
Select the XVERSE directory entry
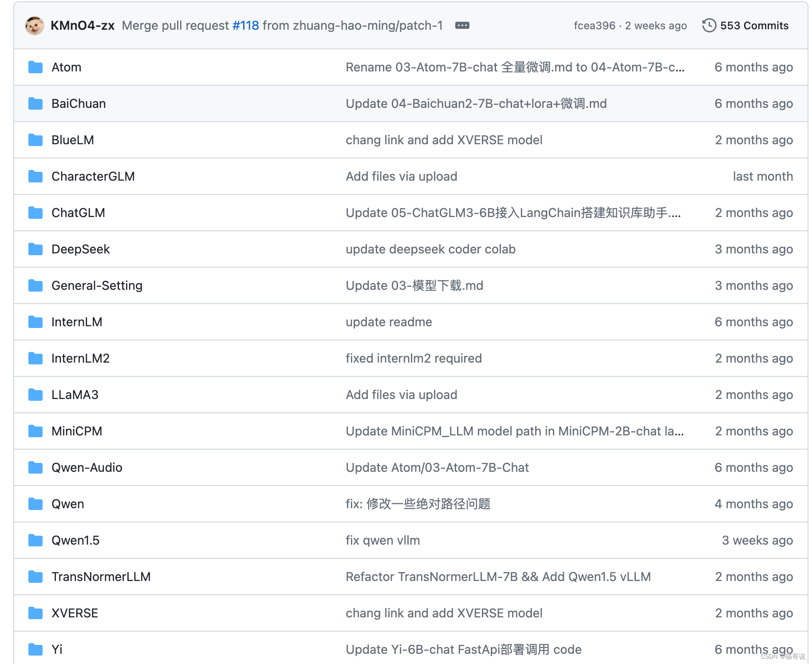[x=75, y=613]
